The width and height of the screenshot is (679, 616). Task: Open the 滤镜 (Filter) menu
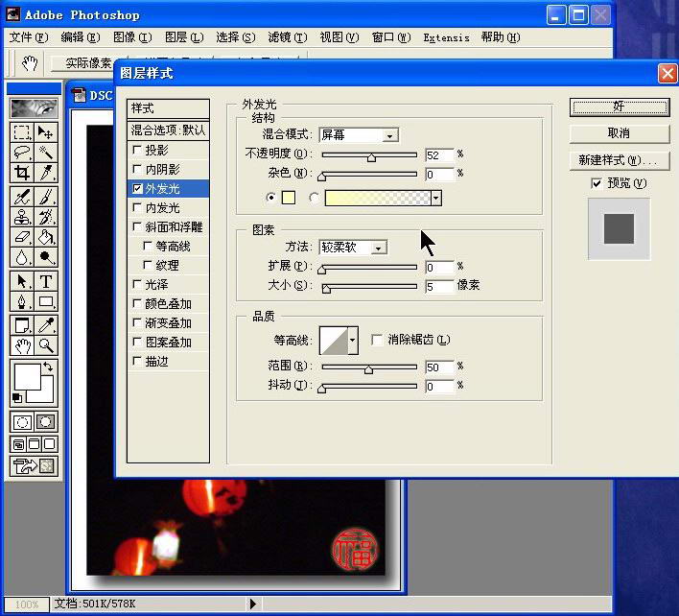286,37
